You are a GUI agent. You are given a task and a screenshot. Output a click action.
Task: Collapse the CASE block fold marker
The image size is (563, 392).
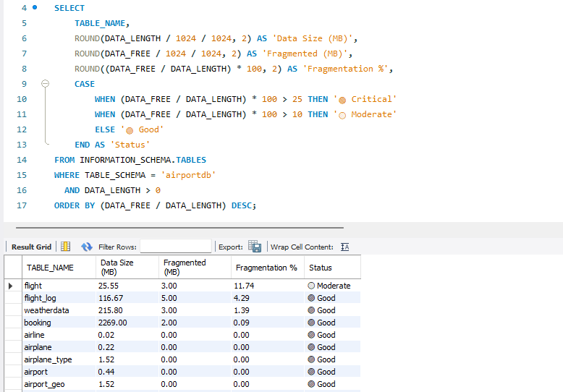45,84
